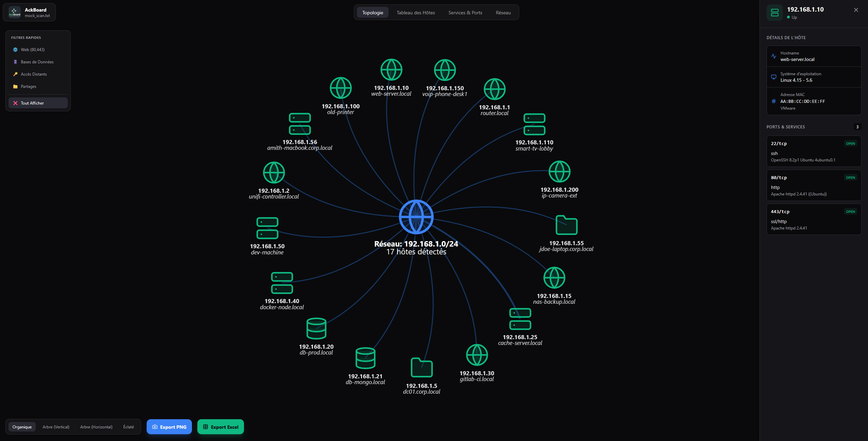The image size is (868, 441).
Task: Click the central network 192.168.1.0/24 globe
Action: 416,217
